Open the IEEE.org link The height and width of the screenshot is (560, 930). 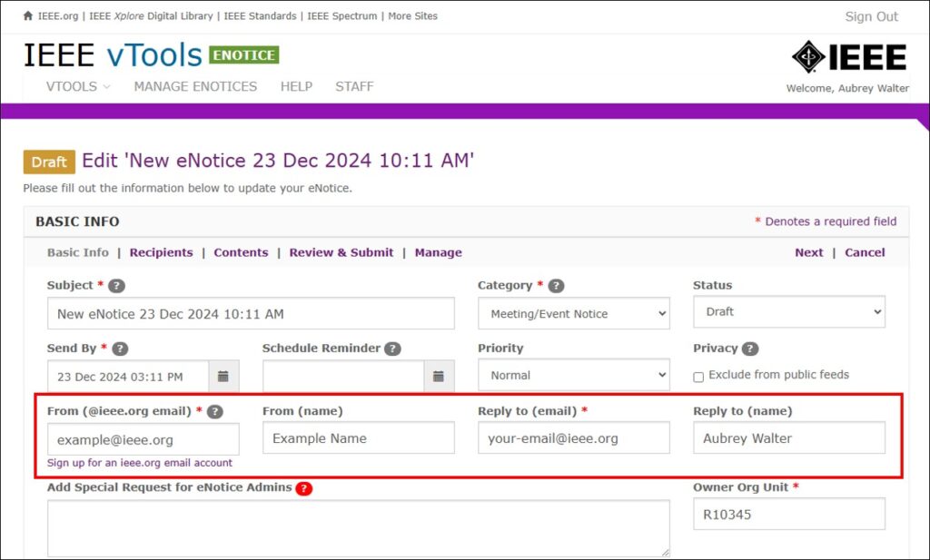point(58,16)
